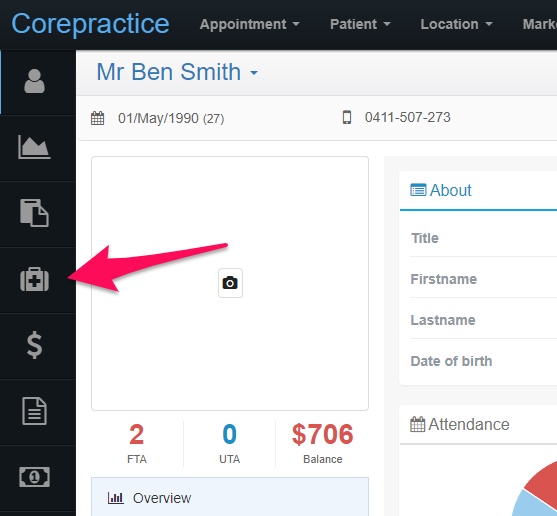
Task: Open the Mr Ben Smith name dropdown
Action: coord(177,72)
